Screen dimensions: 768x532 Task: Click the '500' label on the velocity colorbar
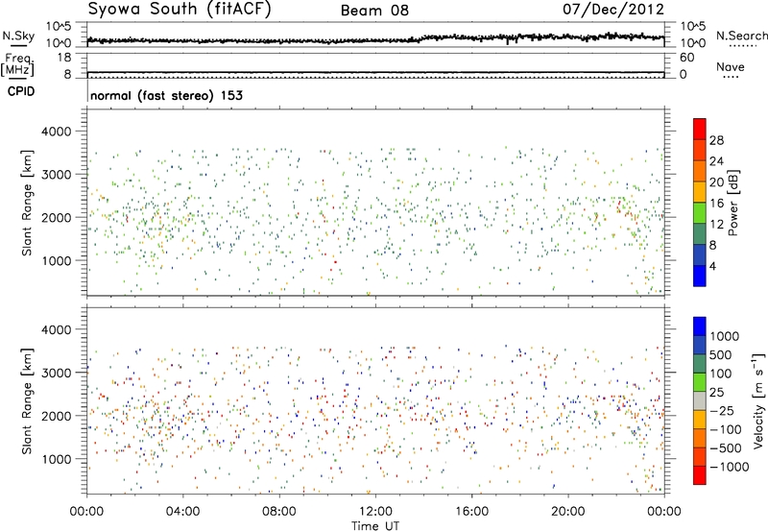pyautogui.click(x=721, y=354)
